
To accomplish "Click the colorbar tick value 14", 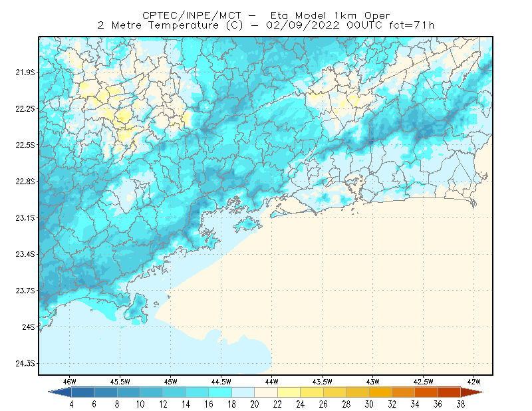I will click(186, 404).
